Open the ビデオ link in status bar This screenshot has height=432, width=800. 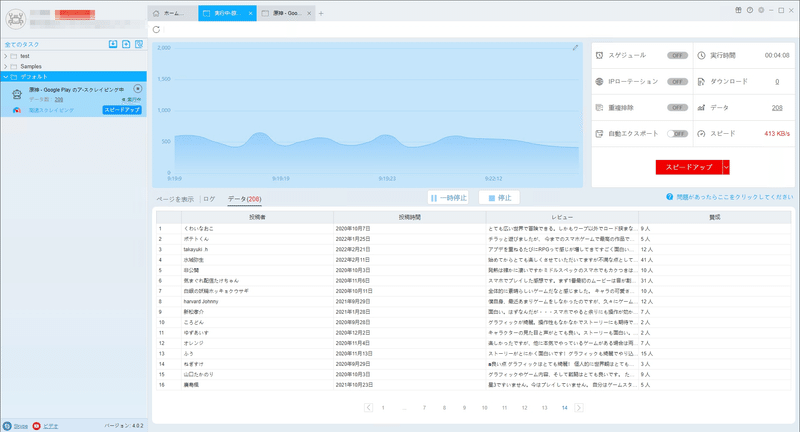pyautogui.click(x=51, y=426)
